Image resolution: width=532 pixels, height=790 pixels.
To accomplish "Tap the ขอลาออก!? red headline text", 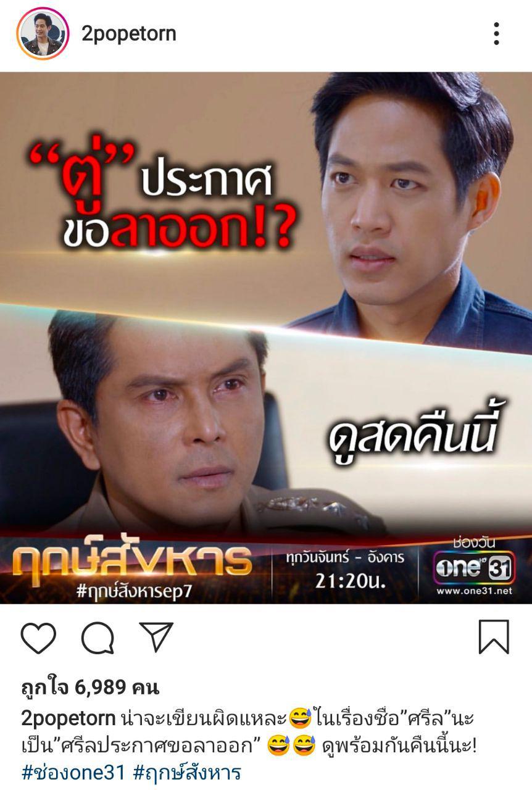I will pos(177,229).
